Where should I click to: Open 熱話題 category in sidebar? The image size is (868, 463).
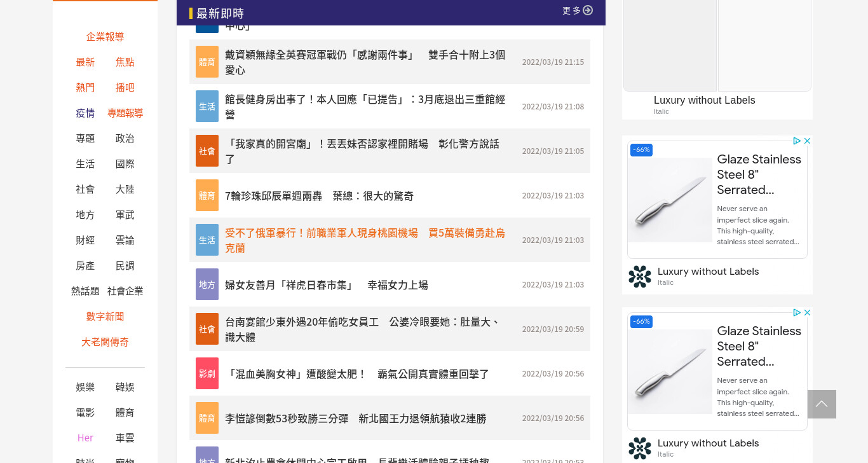[x=85, y=291]
